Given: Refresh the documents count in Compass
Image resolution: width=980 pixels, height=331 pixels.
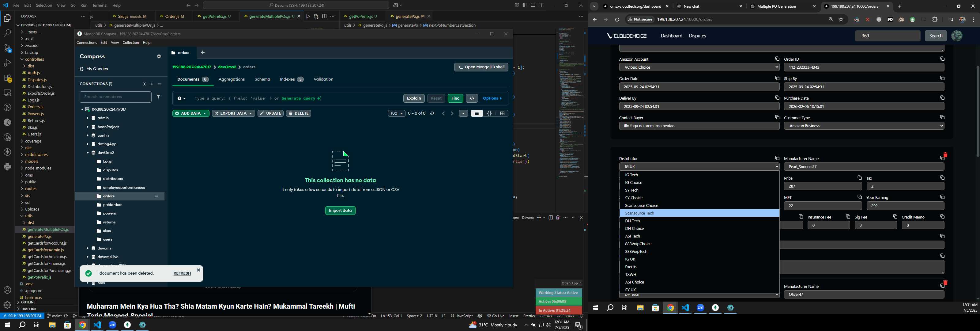Looking at the screenshot, I should click(432, 113).
